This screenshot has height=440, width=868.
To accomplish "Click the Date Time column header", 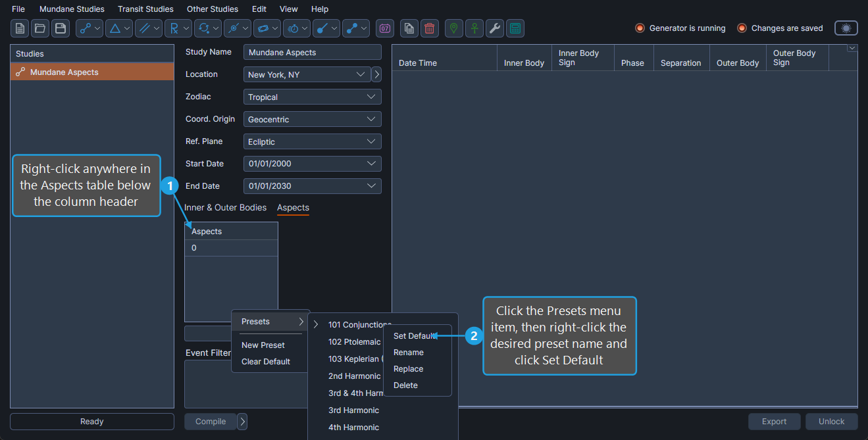I will pos(444,58).
